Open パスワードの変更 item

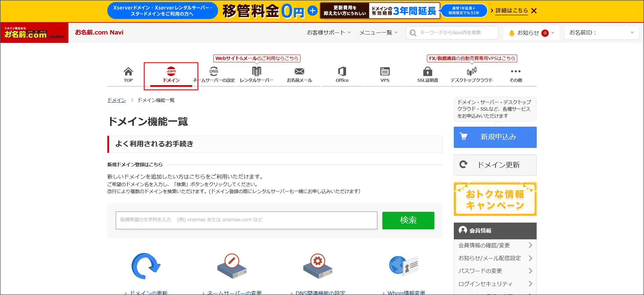point(495,271)
